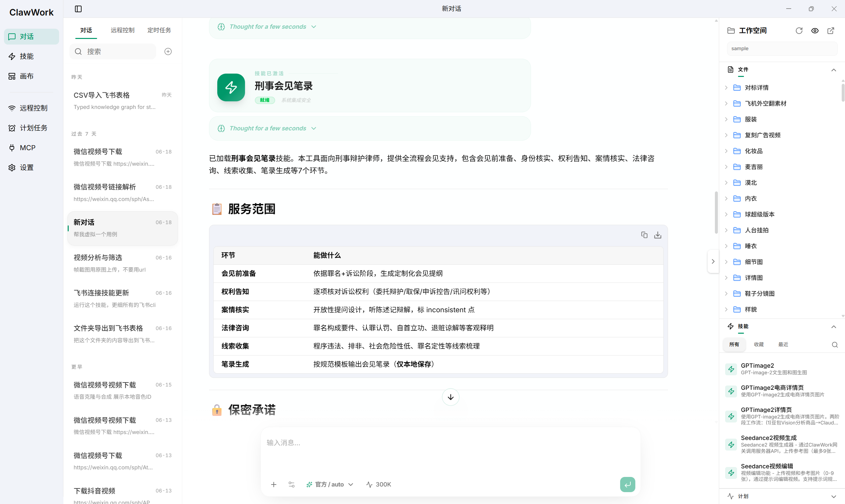This screenshot has width=845, height=504.
Task: Select the Seedance视频编辑 skill
Action: pyautogui.click(x=782, y=473)
